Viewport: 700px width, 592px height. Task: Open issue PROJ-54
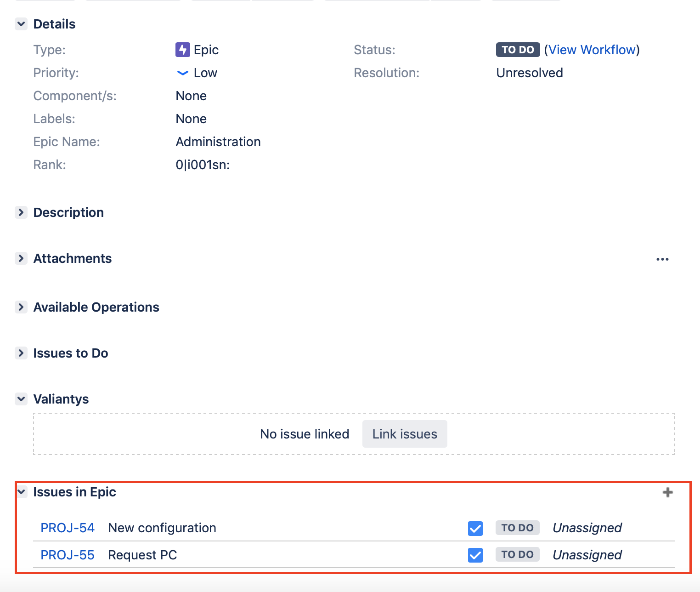[67, 528]
